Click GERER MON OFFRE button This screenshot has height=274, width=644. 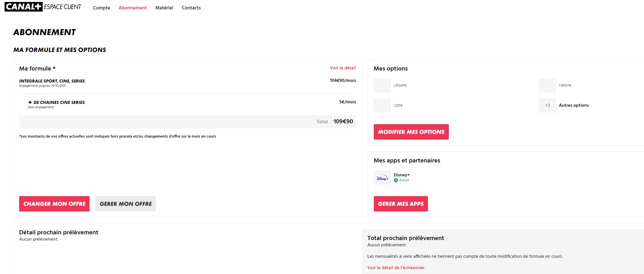126,204
